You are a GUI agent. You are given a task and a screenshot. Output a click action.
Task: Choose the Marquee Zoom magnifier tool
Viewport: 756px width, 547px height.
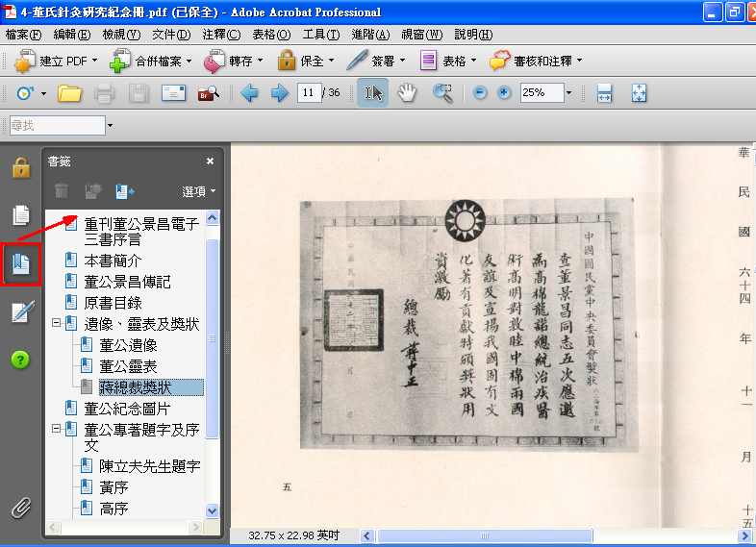click(x=442, y=93)
